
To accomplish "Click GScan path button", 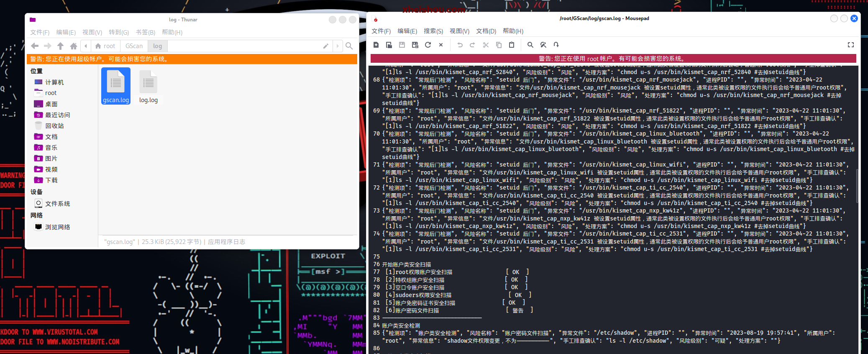I will coord(134,46).
